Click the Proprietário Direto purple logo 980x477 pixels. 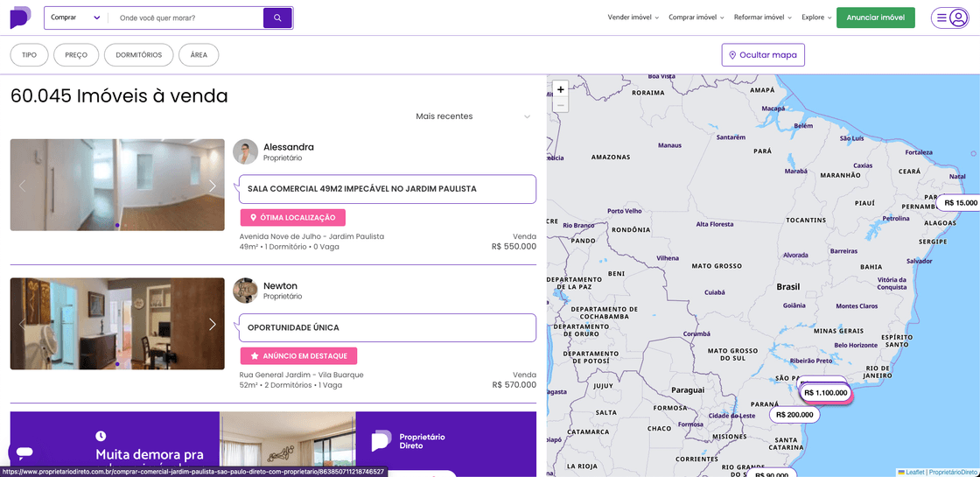pyautogui.click(x=21, y=18)
